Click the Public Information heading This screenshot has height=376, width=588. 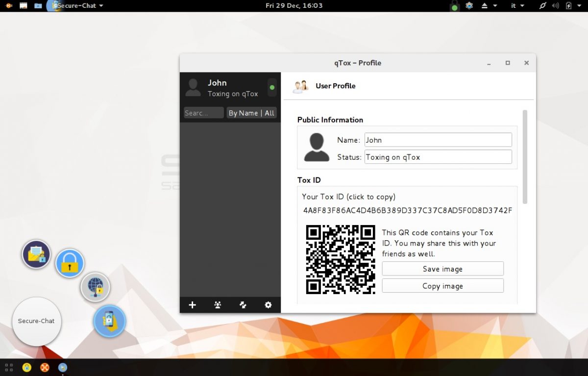click(330, 120)
